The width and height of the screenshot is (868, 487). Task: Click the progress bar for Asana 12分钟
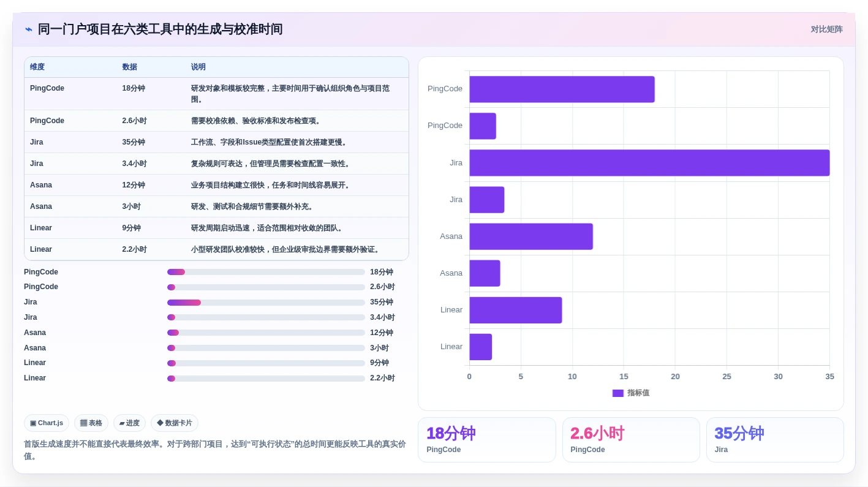pos(266,333)
